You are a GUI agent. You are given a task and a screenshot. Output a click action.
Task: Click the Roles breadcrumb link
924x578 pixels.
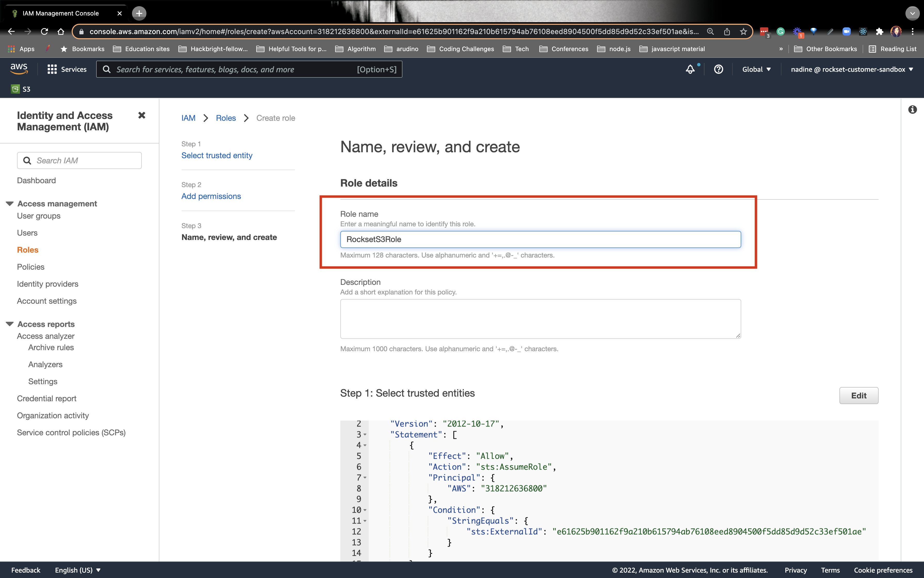(226, 118)
